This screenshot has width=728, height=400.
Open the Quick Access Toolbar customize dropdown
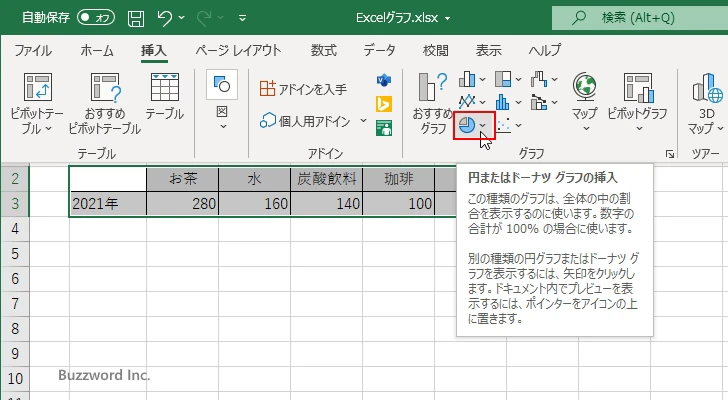(242, 19)
